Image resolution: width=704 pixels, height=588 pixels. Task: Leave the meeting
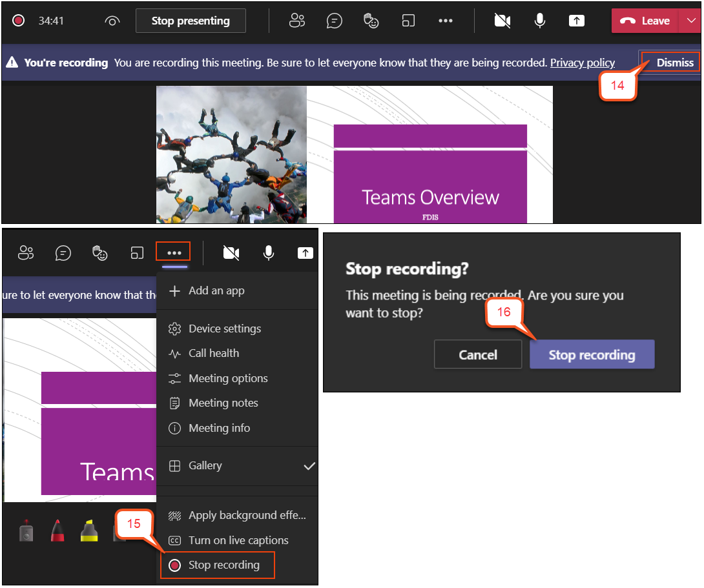tap(645, 21)
